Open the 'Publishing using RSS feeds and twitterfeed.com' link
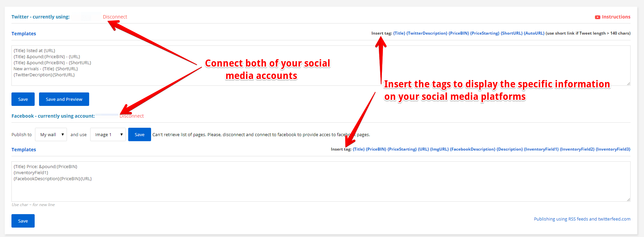Screen dimensions: 644x237 tap(582, 219)
